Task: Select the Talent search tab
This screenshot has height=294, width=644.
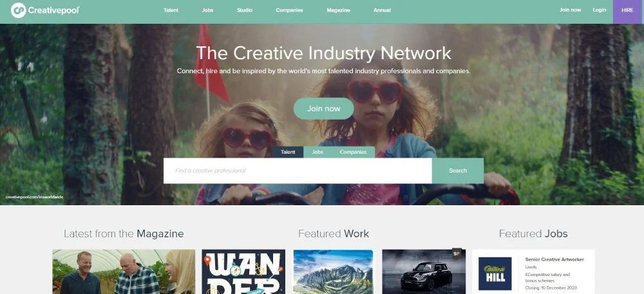Action: 288,152
